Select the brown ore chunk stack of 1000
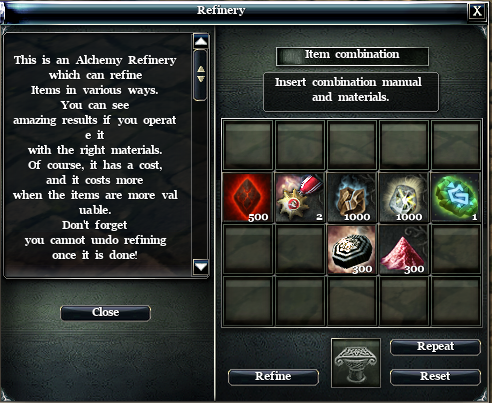 [352, 197]
